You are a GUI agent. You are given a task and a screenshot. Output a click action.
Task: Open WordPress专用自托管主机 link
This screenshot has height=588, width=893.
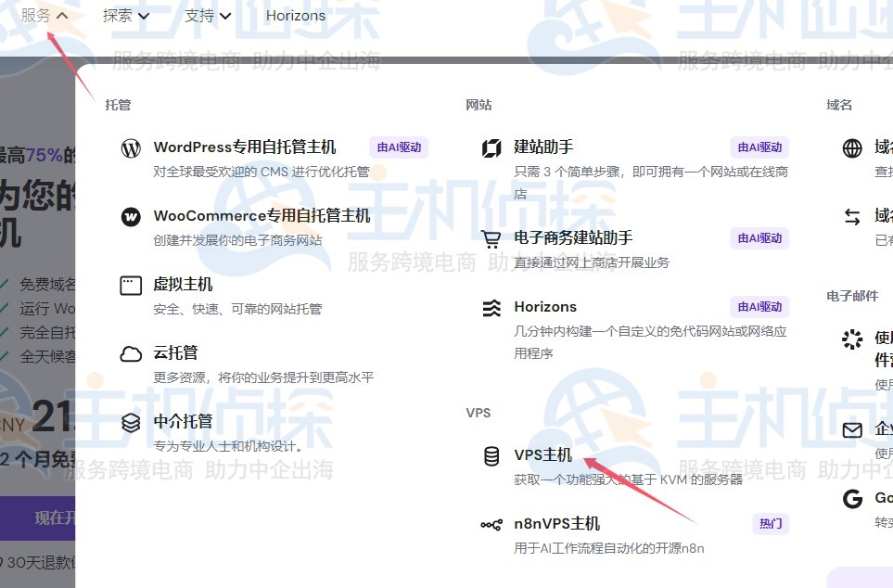pyautogui.click(x=245, y=147)
